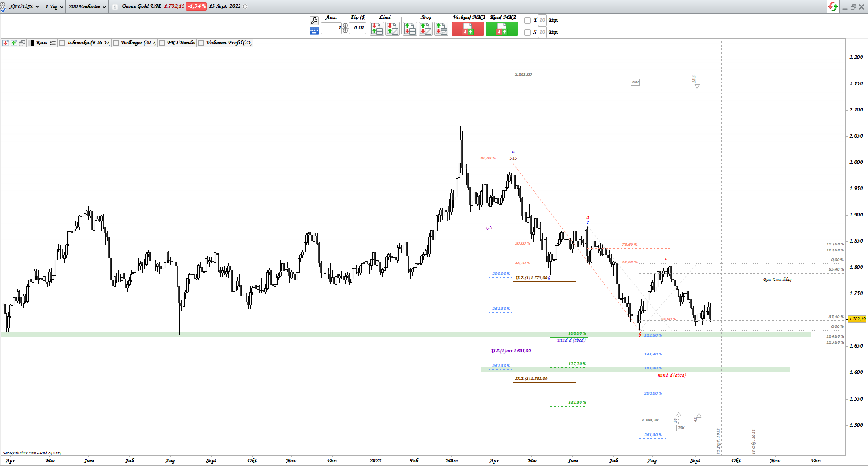Click the blue keyboard icon
The height and width of the screenshot is (466, 868).
(x=314, y=30)
